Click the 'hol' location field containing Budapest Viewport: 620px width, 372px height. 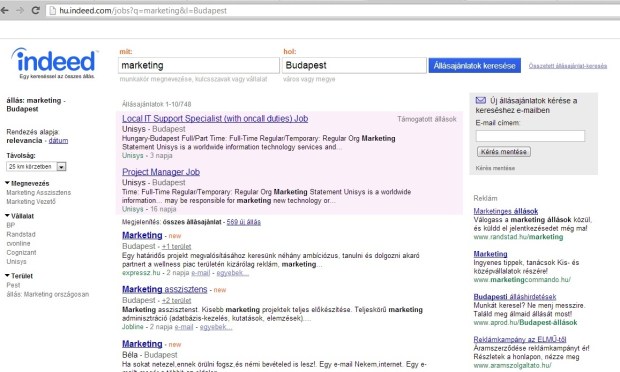click(354, 65)
